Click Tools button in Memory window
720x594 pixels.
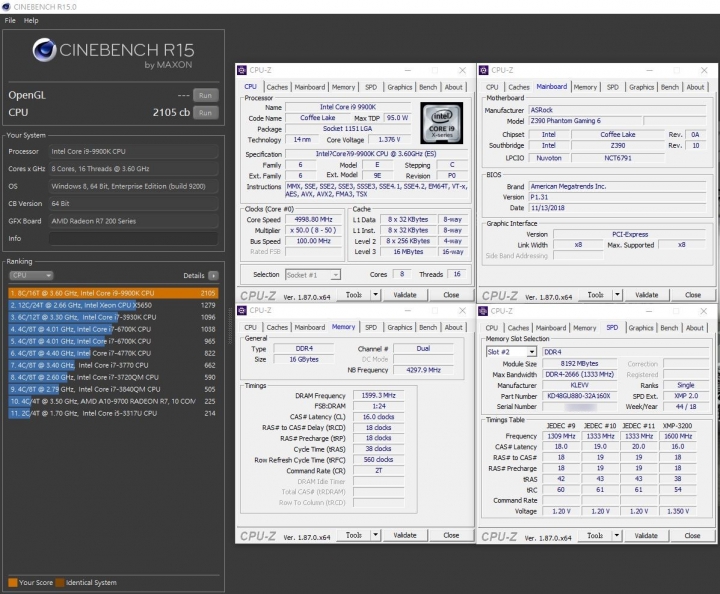(x=354, y=535)
